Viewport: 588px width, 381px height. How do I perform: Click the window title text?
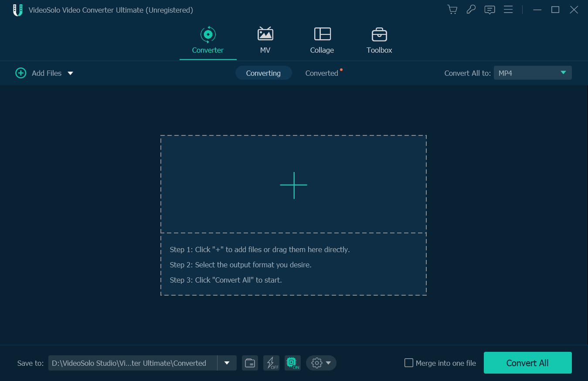[111, 10]
